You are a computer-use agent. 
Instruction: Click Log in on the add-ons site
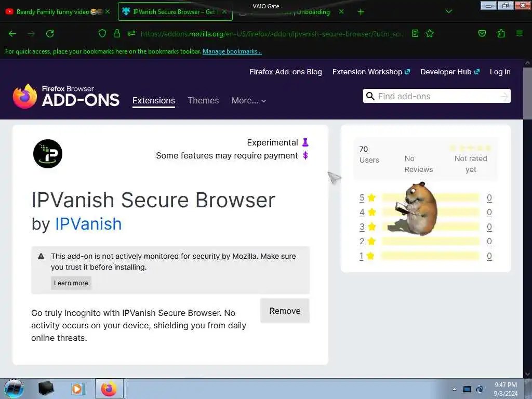point(500,72)
